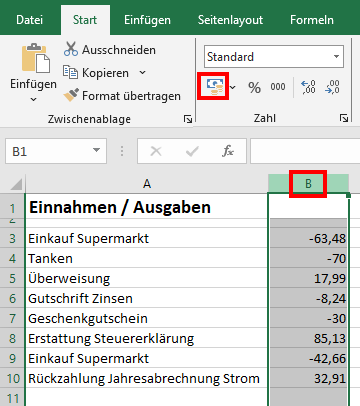
Task: Select row 7 header
Action: [x=12, y=318]
